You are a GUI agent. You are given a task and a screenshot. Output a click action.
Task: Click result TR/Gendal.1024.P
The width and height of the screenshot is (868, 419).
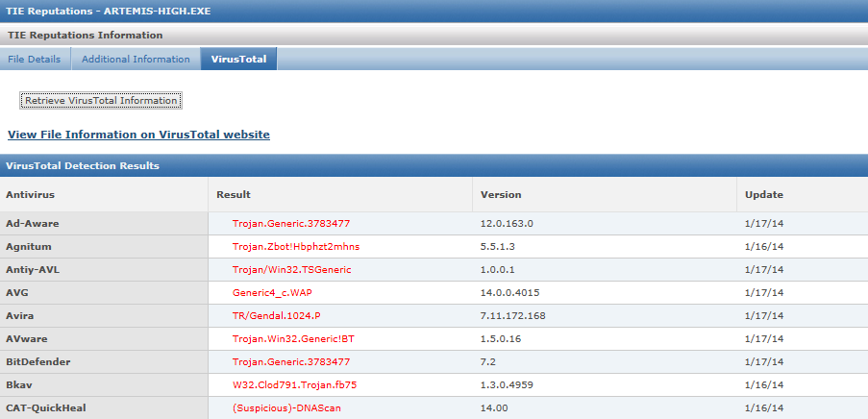pyautogui.click(x=276, y=315)
